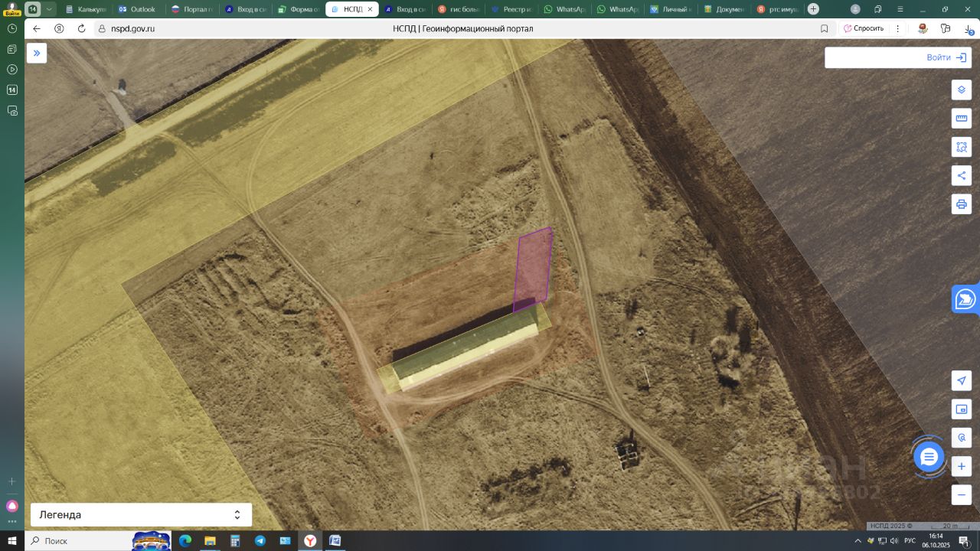
Task: Open the map layers panel
Action: point(962,90)
